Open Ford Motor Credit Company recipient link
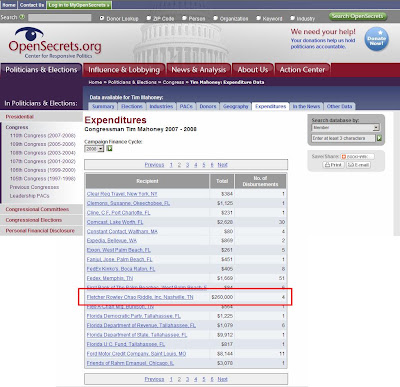400x387 pixels. (136, 354)
